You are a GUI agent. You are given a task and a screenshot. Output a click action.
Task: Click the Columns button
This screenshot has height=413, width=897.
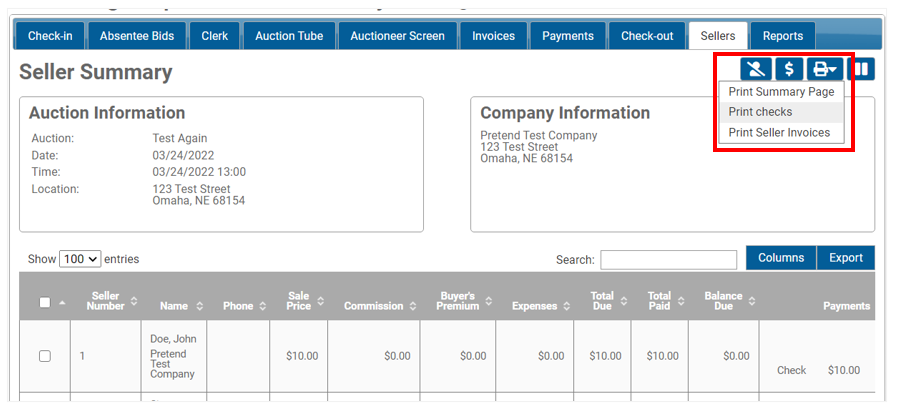tap(781, 257)
